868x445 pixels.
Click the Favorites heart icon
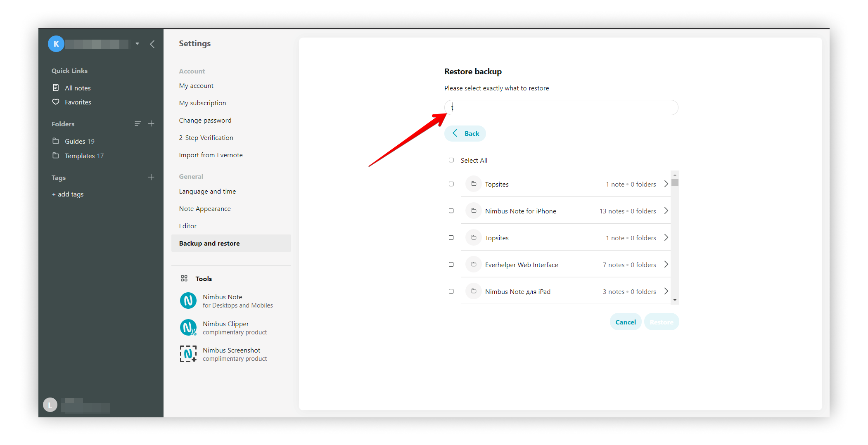click(56, 102)
